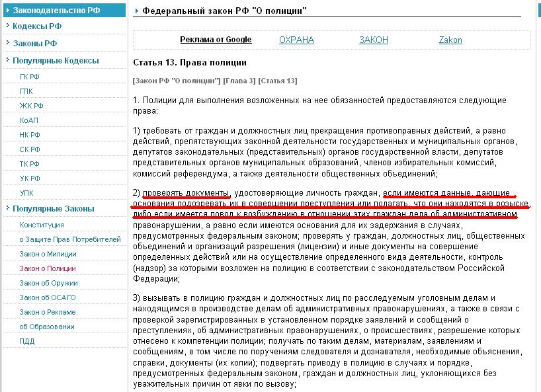Click the ЗАКОН ad link
This screenshot has width=541, height=392.
(374, 40)
